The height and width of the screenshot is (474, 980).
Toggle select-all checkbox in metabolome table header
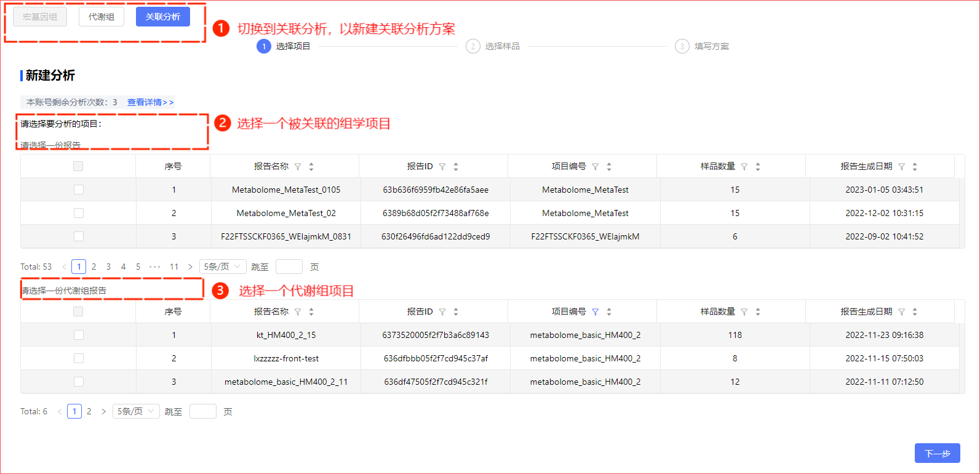tap(78, 311)
